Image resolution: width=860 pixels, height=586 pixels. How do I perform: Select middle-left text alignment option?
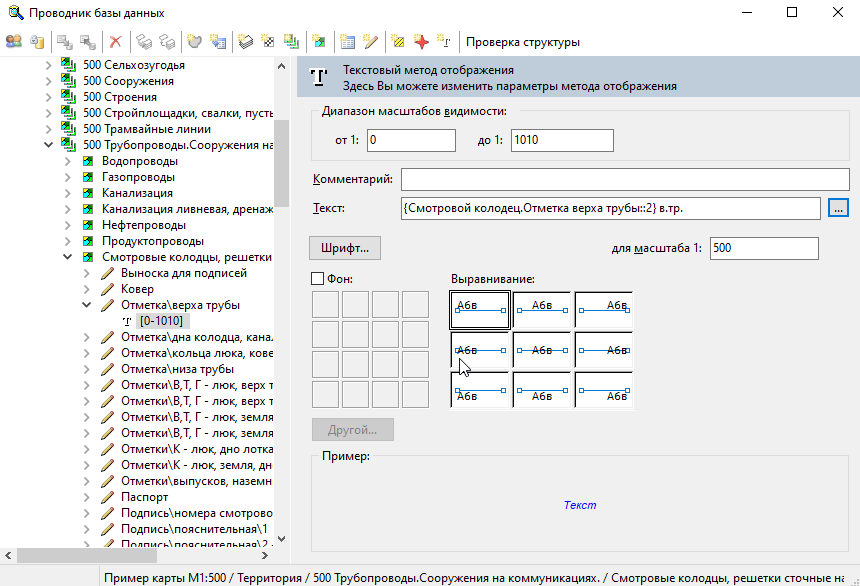[480, 350]
